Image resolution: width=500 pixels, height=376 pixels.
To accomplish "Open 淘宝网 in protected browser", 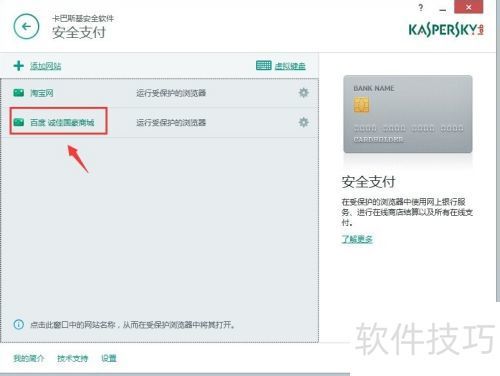I will tap(42, 93).
